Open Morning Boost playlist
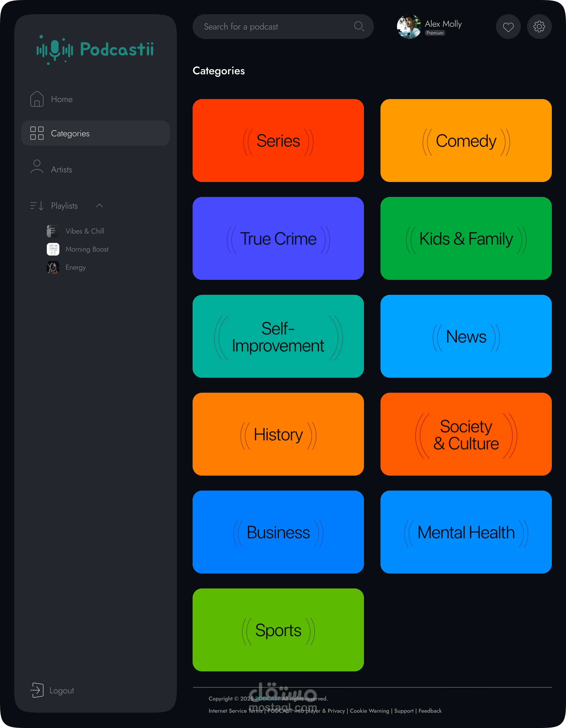 (x=87, y=249)
